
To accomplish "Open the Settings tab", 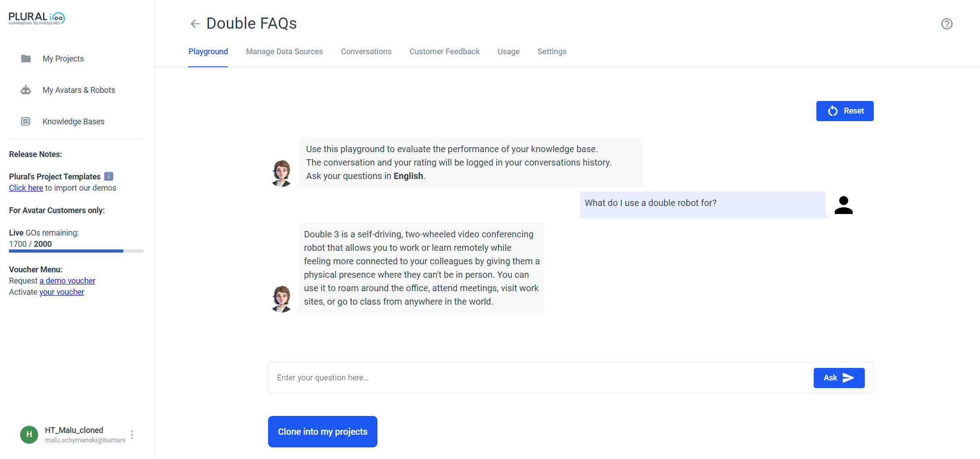I will pyautogui.click(x=552, y=52).
